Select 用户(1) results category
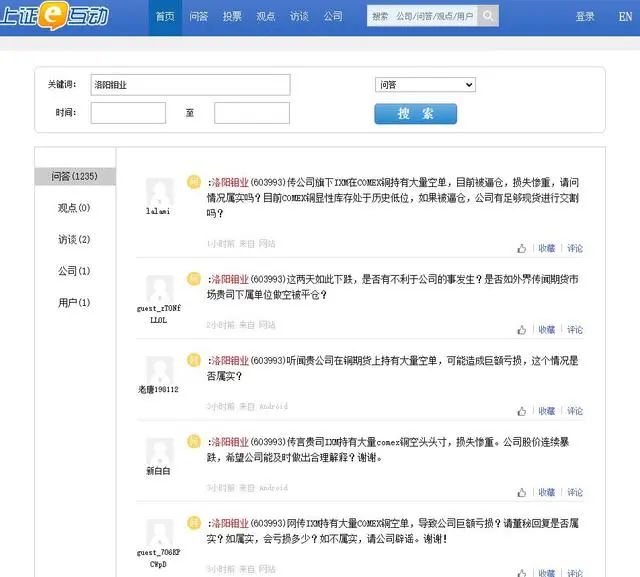 (74, 303)
